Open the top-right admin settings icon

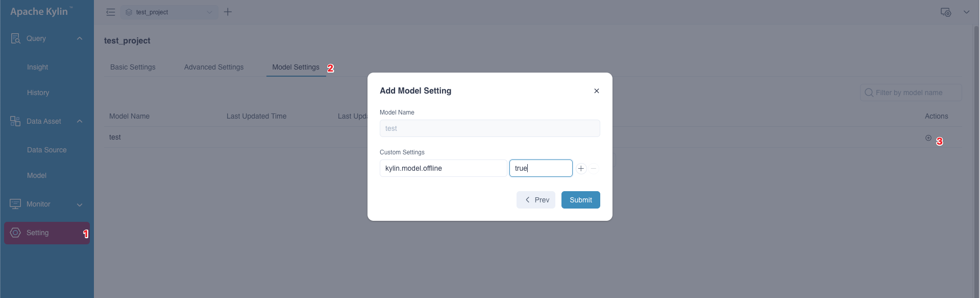pyautogui.click(x=946, y=12)
